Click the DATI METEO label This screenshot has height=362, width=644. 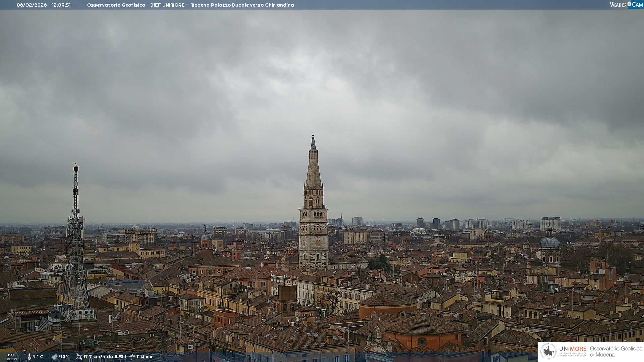[12, 357]
